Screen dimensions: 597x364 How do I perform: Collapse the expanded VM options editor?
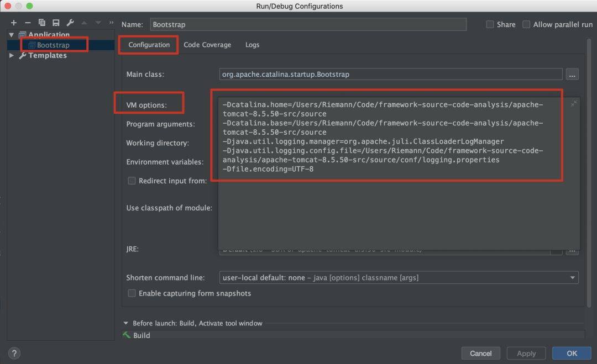[x=574, y=103]
